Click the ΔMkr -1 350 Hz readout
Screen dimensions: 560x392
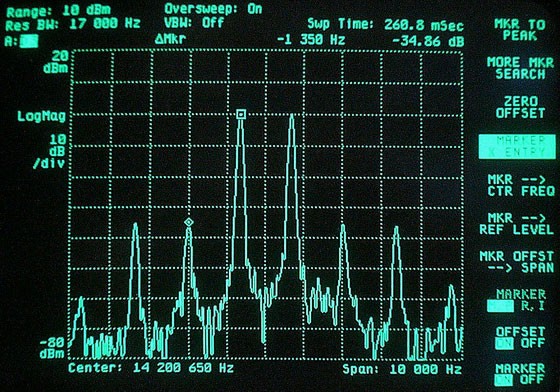coord(250,39)
